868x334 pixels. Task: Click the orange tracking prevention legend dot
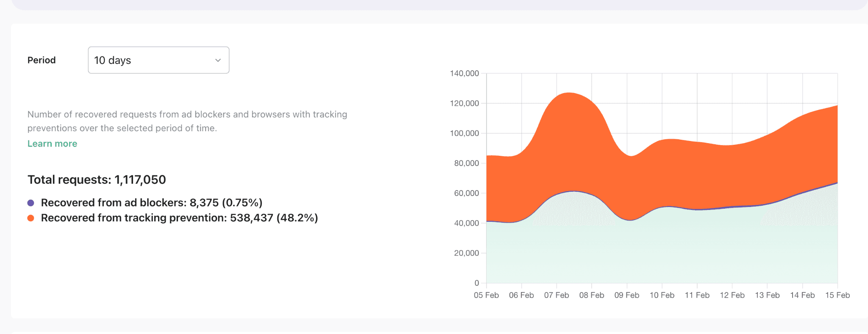pos(31,218)
